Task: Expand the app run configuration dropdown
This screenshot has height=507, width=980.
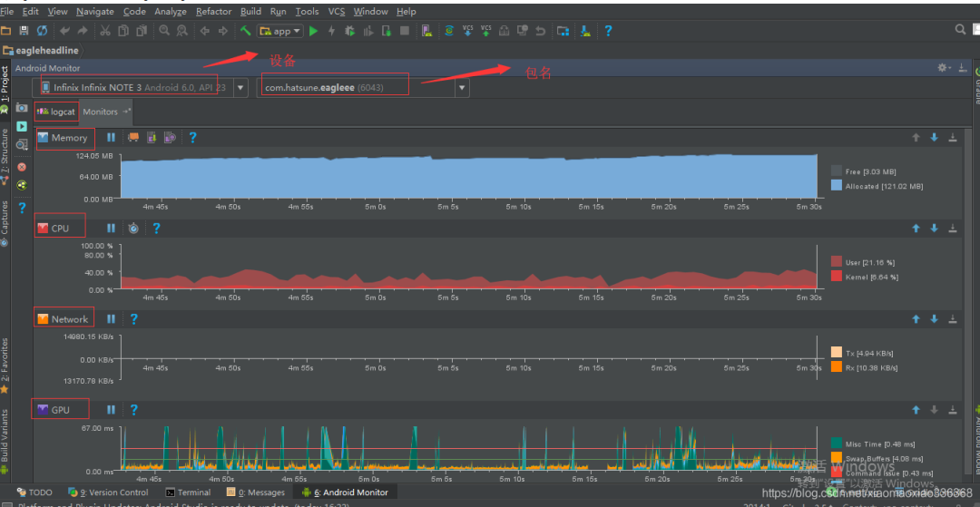Action: [281, 31]
